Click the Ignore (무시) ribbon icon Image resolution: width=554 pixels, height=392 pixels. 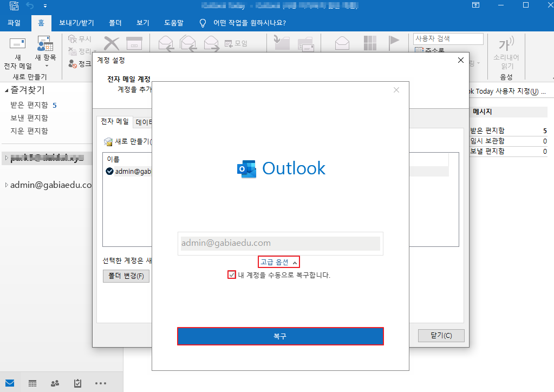coord(73,39)
